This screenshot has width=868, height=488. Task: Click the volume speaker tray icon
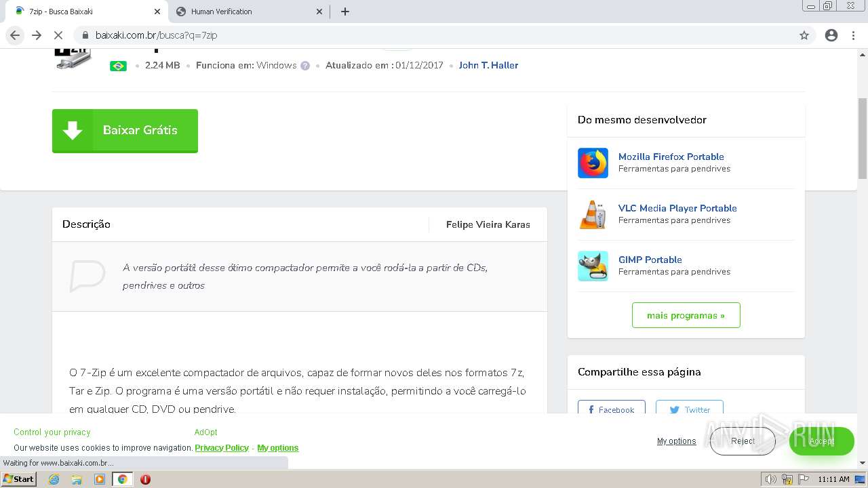coord(771,479)
